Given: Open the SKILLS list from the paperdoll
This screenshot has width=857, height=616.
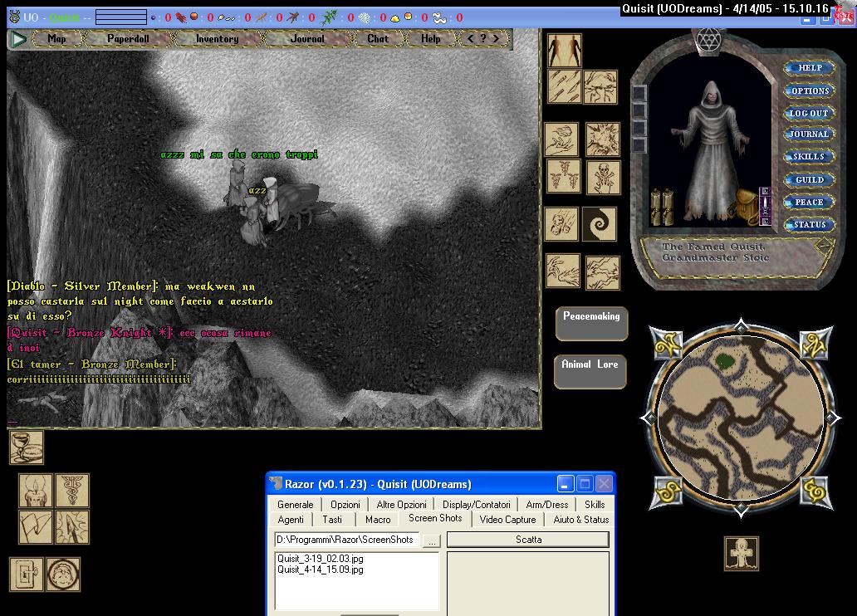Looking at the screenshot, I should 809,157.
